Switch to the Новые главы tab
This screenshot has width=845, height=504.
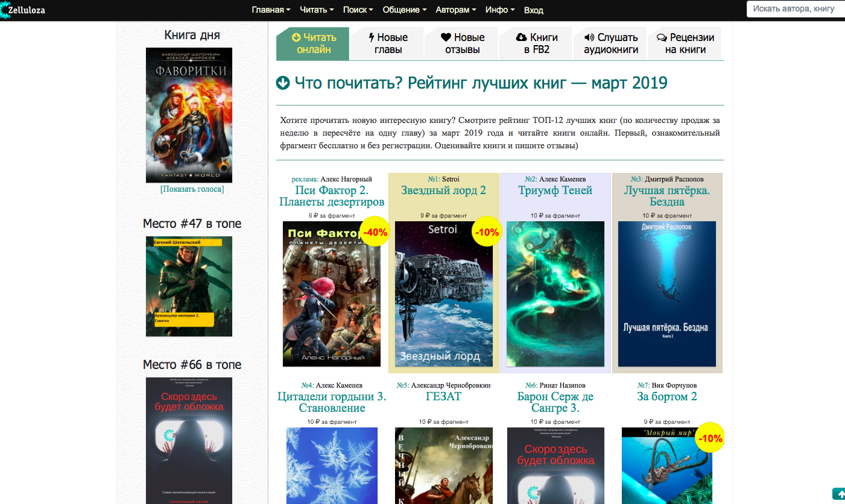tap(388, 43)
